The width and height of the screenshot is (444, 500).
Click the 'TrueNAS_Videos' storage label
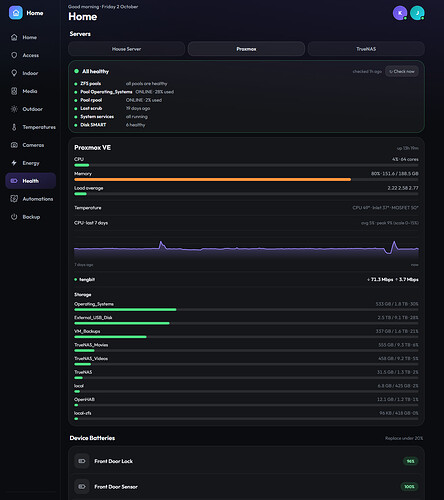pyautogui.click(x=91, y=359)
